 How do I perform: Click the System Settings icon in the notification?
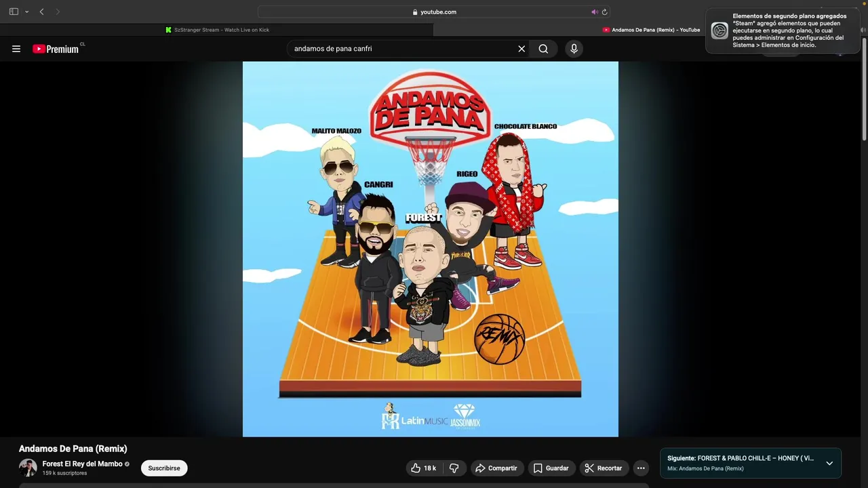point(719,30)
